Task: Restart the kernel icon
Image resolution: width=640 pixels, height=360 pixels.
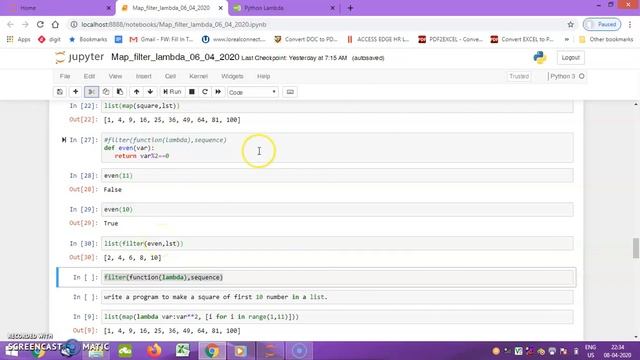Action: (205, 92)
